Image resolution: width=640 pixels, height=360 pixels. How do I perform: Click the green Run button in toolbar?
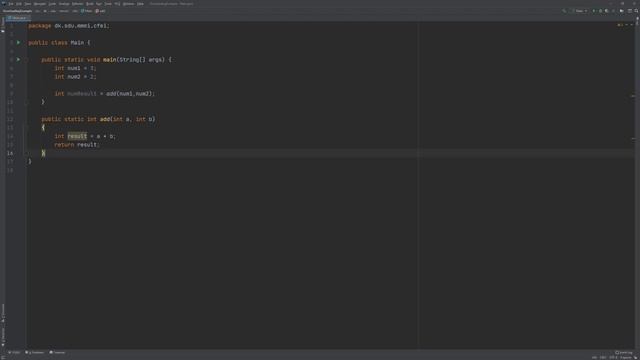593,11
